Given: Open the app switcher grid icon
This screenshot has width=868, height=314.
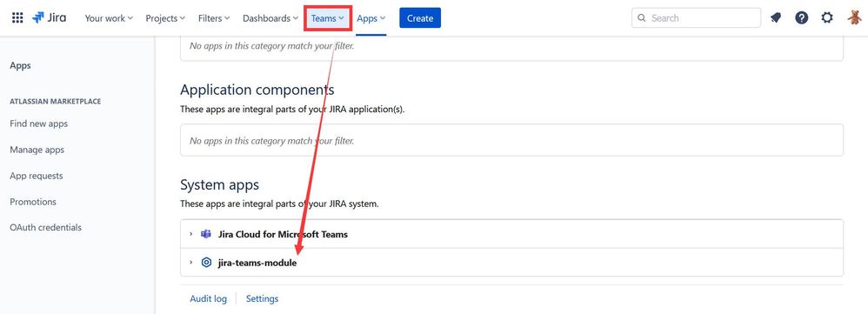Looking at the screenshot, I should pos(17,17).
